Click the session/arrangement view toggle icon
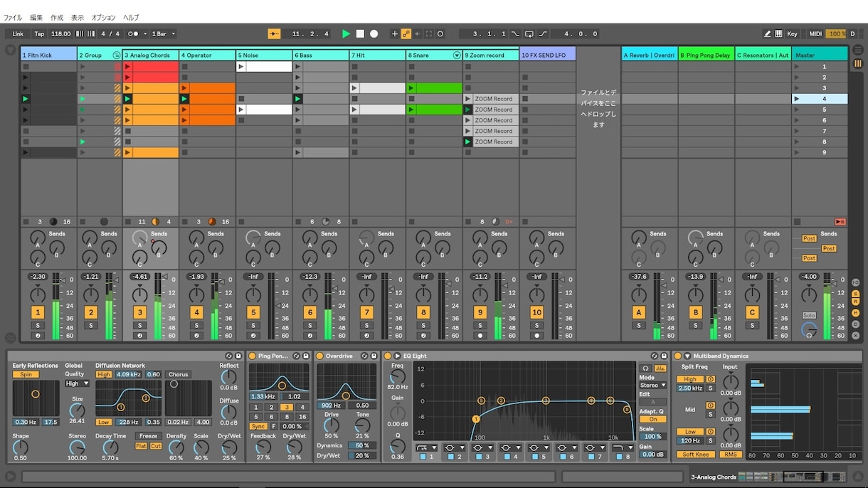Screen dimensions: 868x488 (x=857, y=63)
